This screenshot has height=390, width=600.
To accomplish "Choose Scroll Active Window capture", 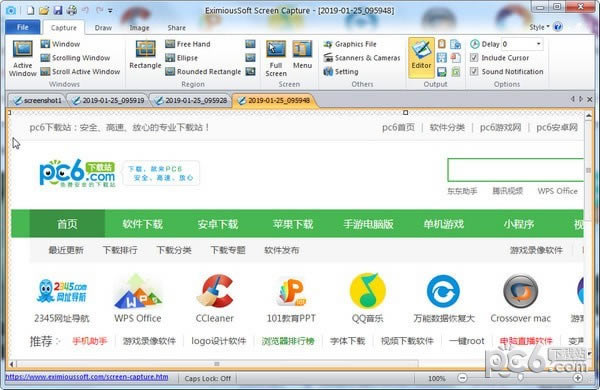I will (x=80, y=72).
